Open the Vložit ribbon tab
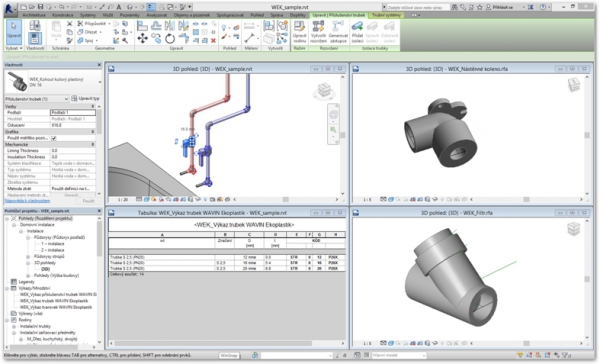 point(108,15)
